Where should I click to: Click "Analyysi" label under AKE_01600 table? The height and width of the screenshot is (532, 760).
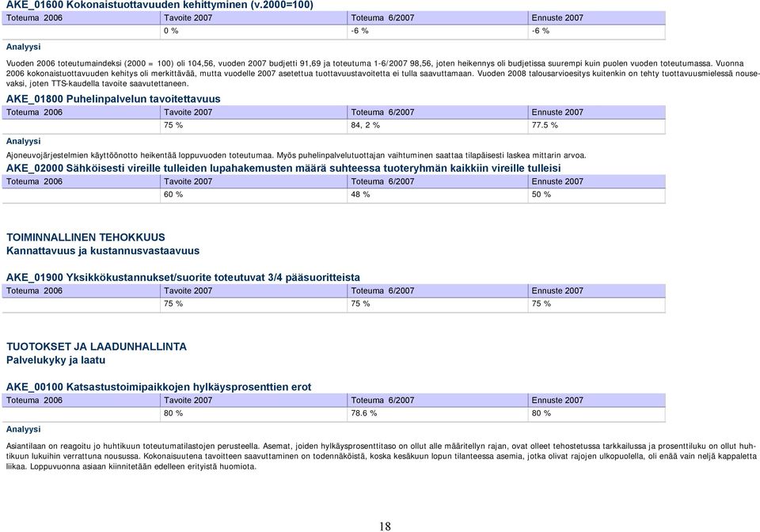point(23,47)
